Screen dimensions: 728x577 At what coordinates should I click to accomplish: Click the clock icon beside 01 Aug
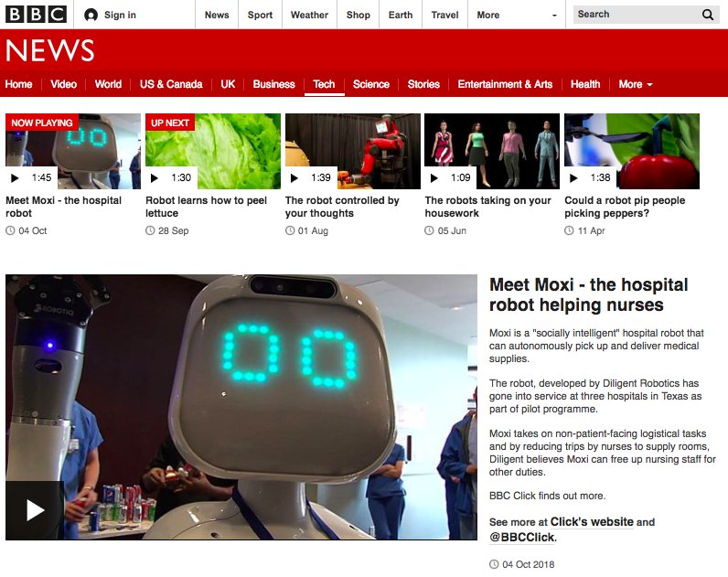coord(290,230)
